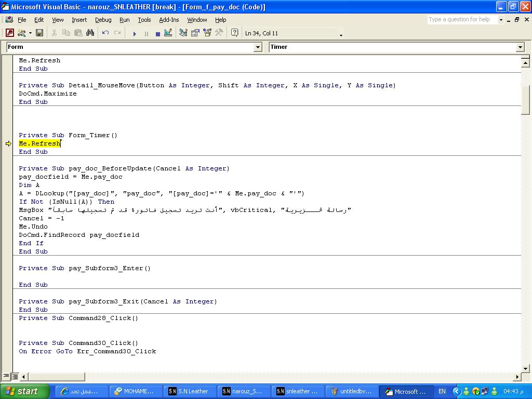The width and height of the screenshot is (532, 399).
Task: Switch to Procedure View button
Action: click(6, 376)
